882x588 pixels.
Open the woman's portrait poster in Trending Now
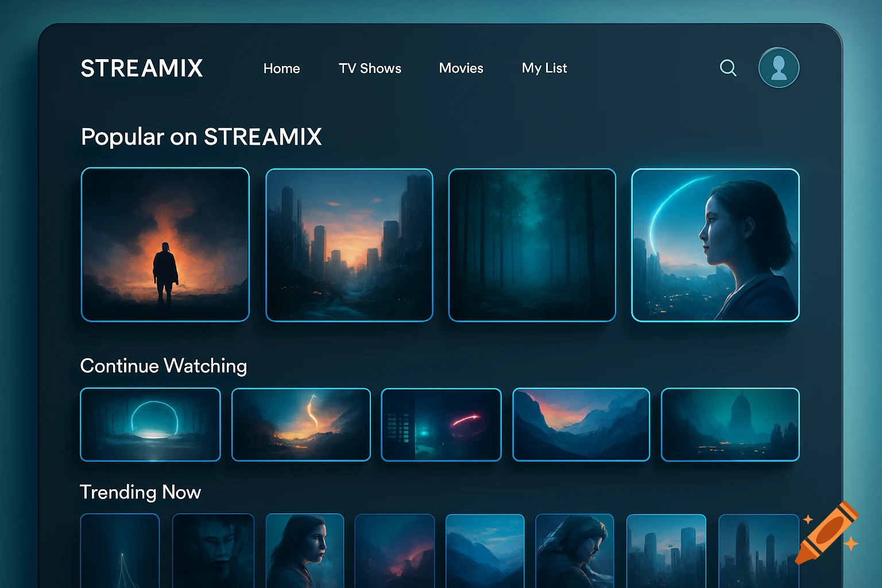(305, 551)
